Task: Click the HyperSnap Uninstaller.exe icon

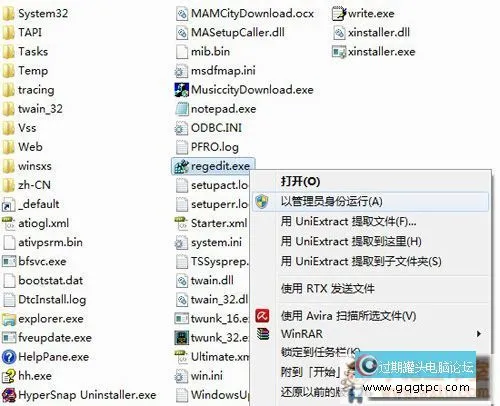Action: pyautogui.click(x=9, y=395)
